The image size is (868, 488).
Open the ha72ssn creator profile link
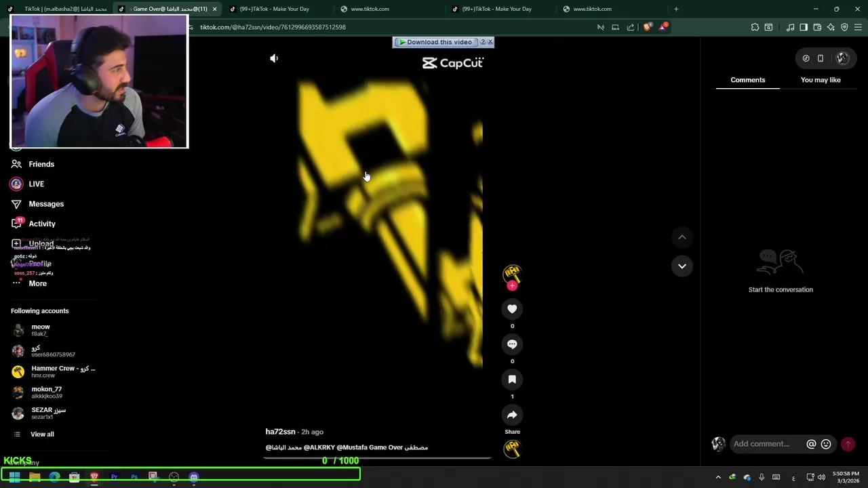(280, 432)
